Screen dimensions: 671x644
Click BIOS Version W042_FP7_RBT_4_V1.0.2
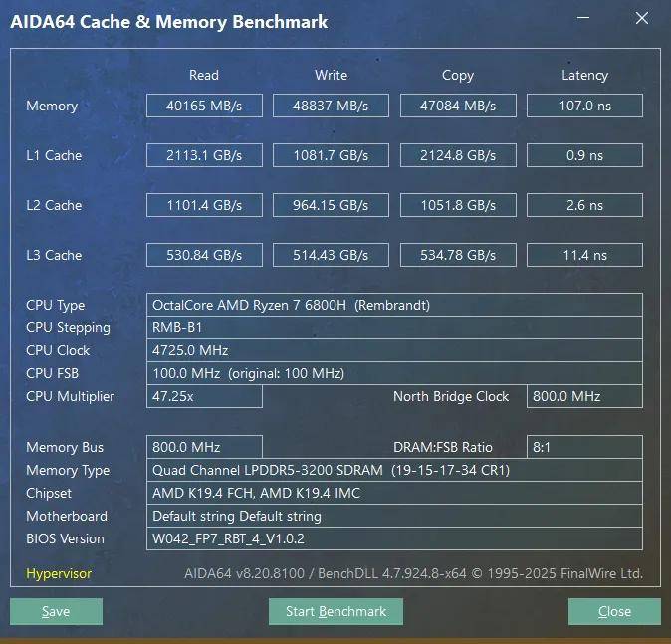pyautogui.click(x=394, y=538)
